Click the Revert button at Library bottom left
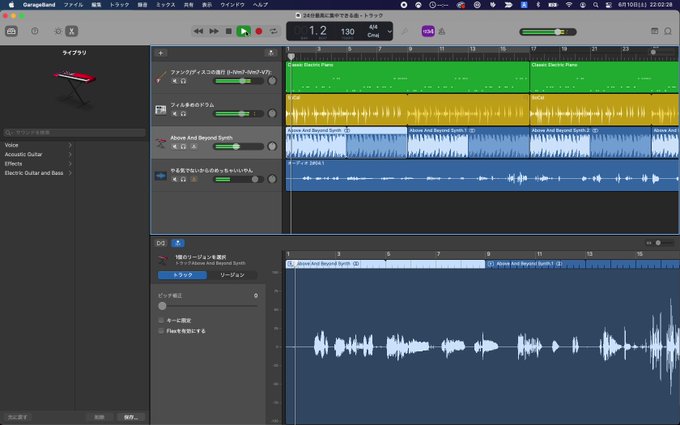 point(17,417)
